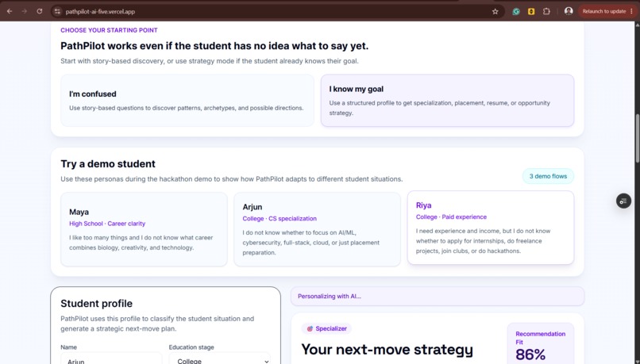
Task: Open the yellow extension icon in toolbar
Action: click(x=531, y=11)
